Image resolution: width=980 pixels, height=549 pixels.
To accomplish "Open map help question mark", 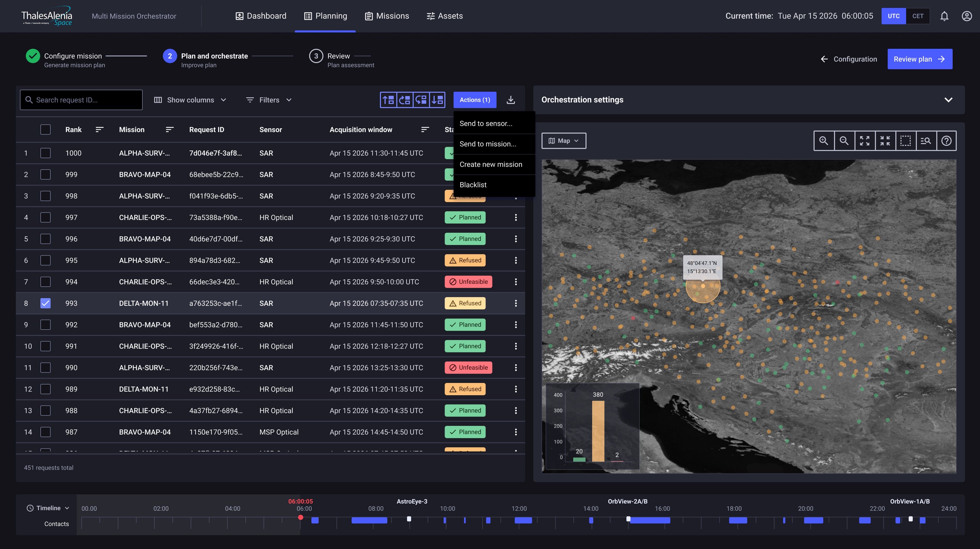I will 947,141.
